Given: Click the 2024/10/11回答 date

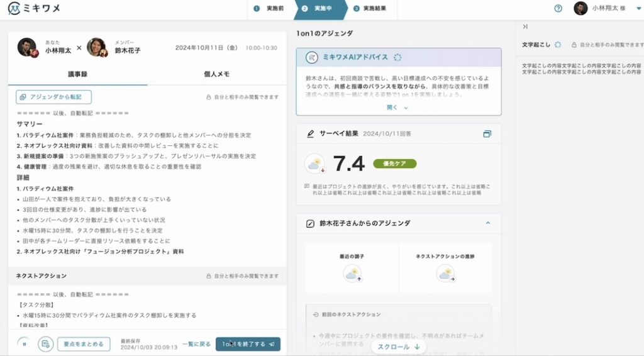Looking at the screenshot, I should click(x=387, y=134).
